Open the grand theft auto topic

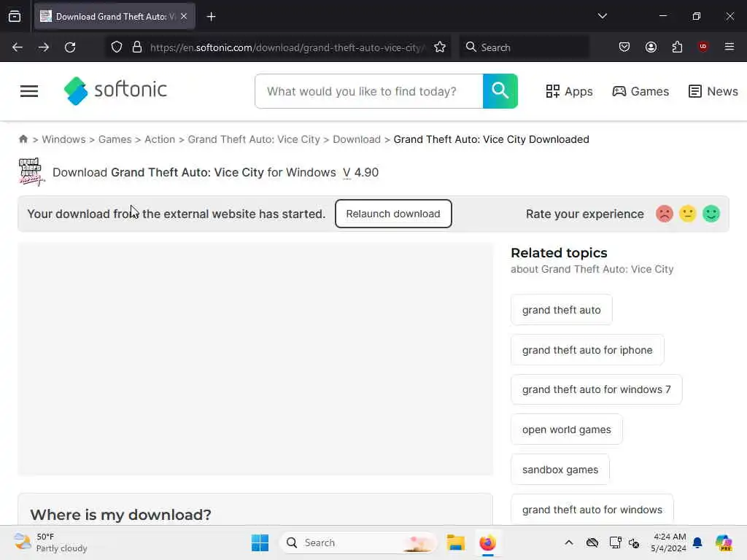click(x=561, y=310)
